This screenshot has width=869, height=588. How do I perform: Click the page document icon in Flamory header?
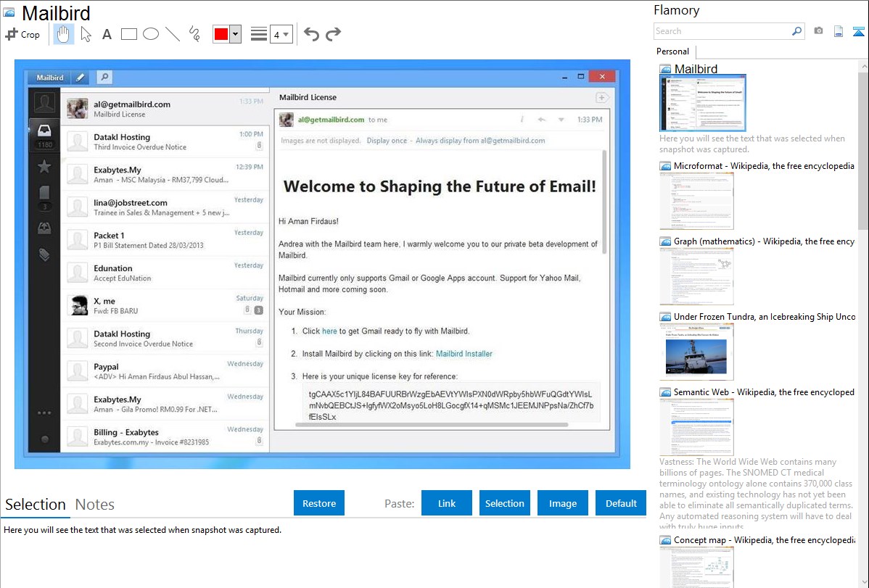(x=839, y=31)
